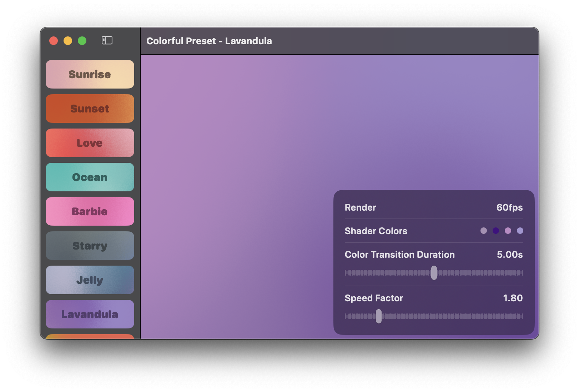Click the pink-lilac shader color dot
The height and width of the screenshot is (392, 579).
pyautogui.click(x=508, y=231)
